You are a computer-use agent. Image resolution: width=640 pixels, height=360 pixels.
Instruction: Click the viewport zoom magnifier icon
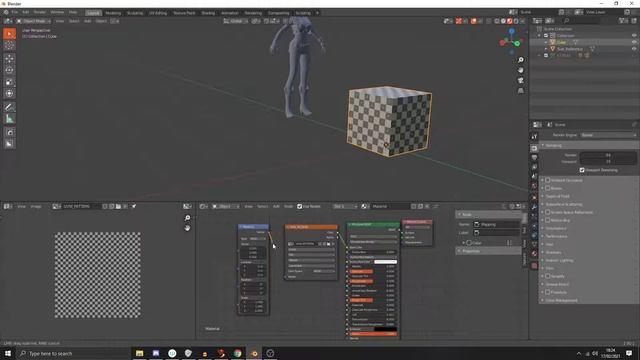point(520,60)
